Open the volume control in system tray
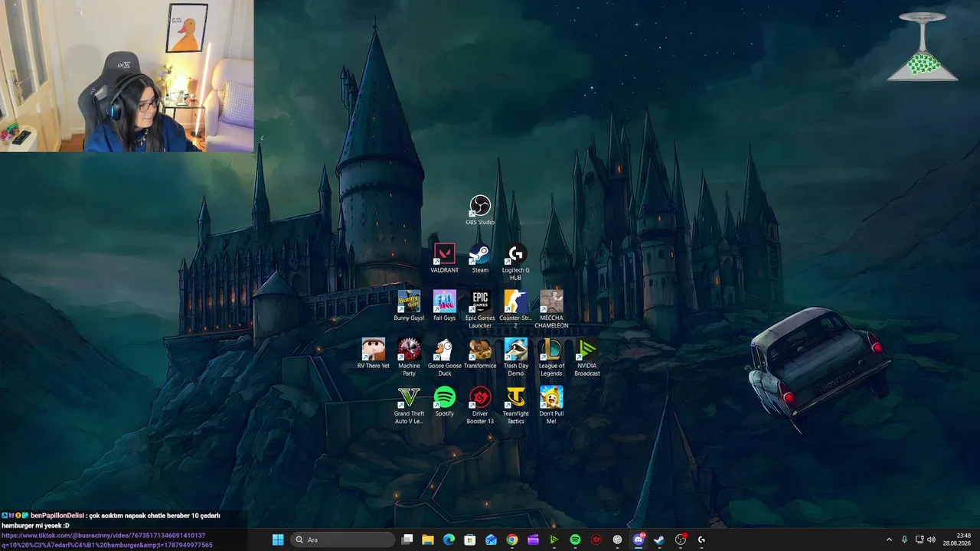 (932, 540)
